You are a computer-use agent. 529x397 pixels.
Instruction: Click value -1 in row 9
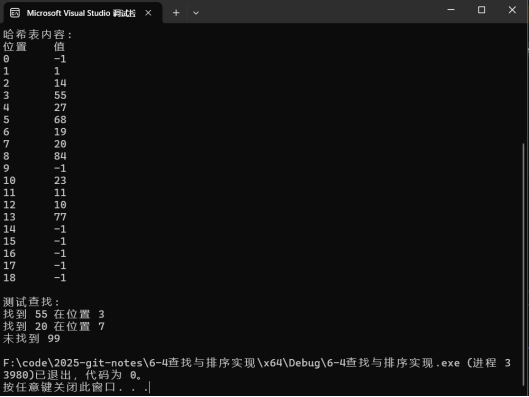point(60,168)
